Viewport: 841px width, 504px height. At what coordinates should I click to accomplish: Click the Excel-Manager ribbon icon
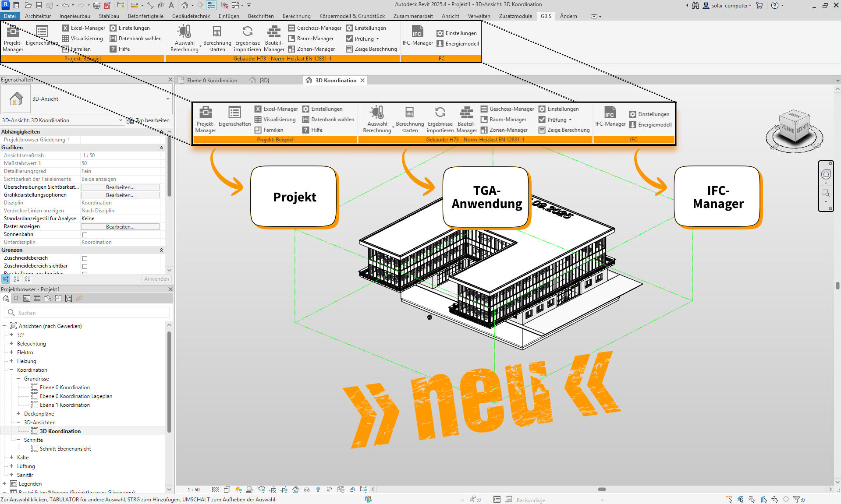[x=65, y=28]
